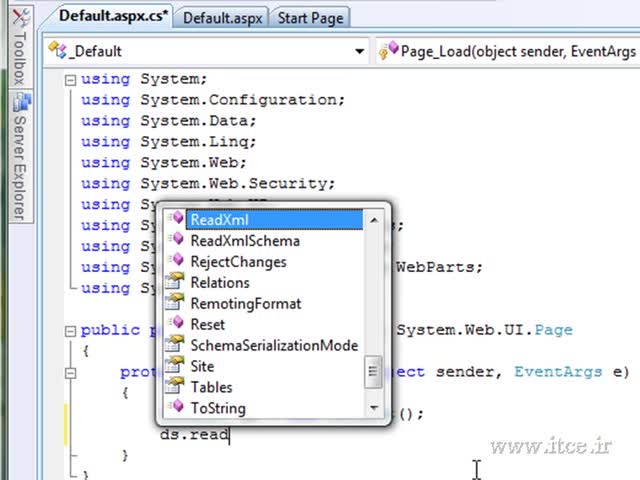Click the 'using System.Linq;' line
Image resolution: width=640 pixels, height=480 pixels.
[169, 142]
